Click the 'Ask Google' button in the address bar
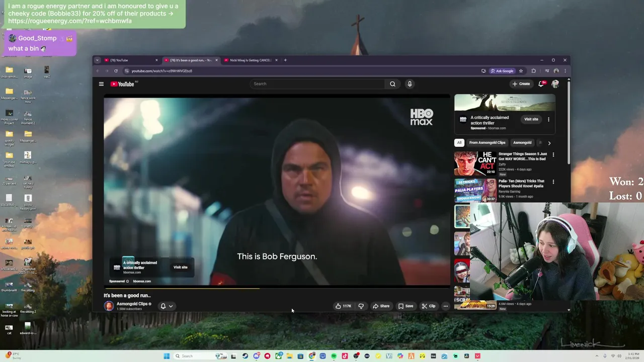This screenshot has height=362, width=644. click(502, 71)
